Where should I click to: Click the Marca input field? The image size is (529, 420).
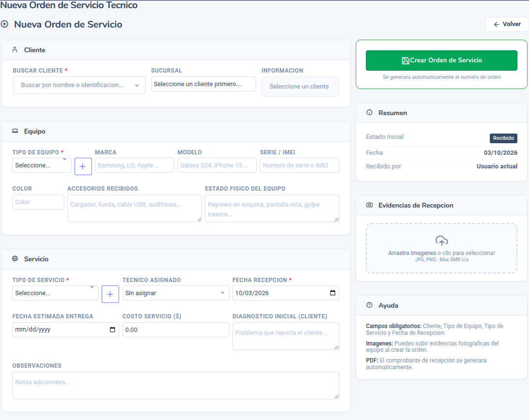coord(134,165)
